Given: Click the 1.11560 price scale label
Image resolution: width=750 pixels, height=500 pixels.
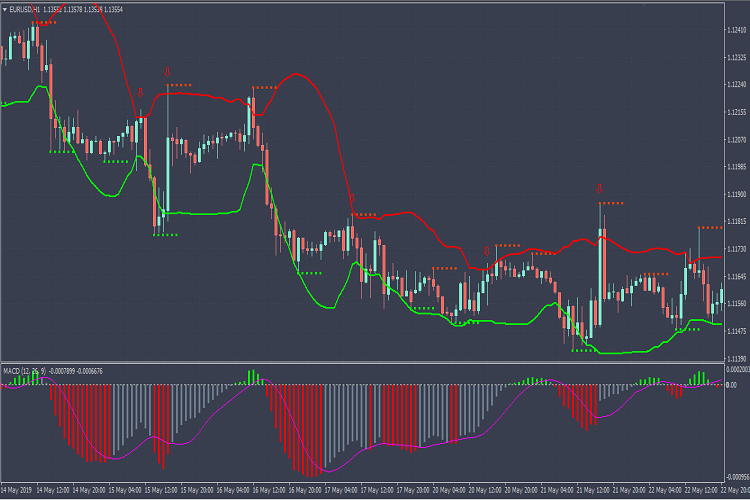Looking at the screenshot, I should [737, 304].
